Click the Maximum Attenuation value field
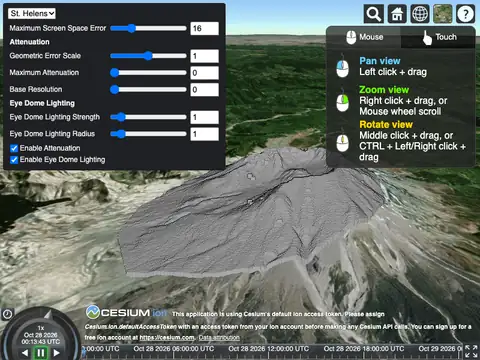Viewport: 480px width, 360px height. 204,73
